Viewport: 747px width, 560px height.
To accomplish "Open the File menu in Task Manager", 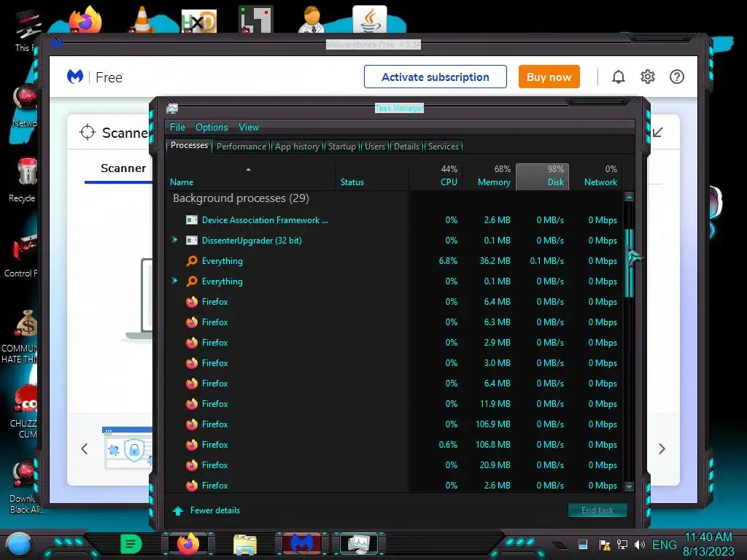I will [177, 127].
